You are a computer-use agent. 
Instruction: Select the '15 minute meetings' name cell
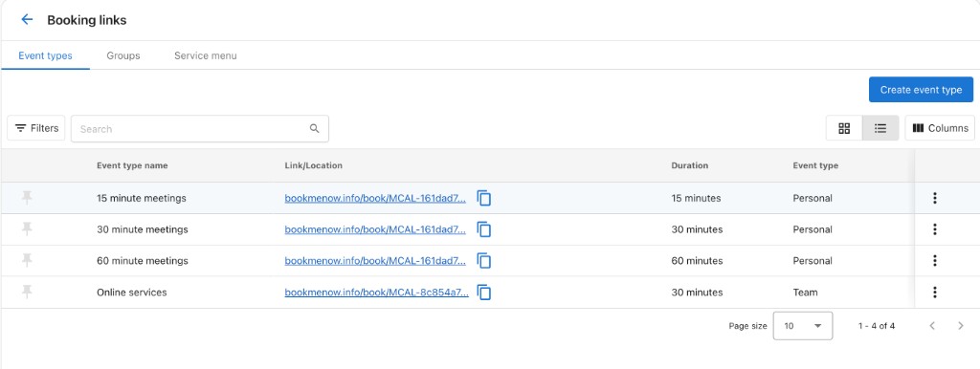[x=142, y=198]
